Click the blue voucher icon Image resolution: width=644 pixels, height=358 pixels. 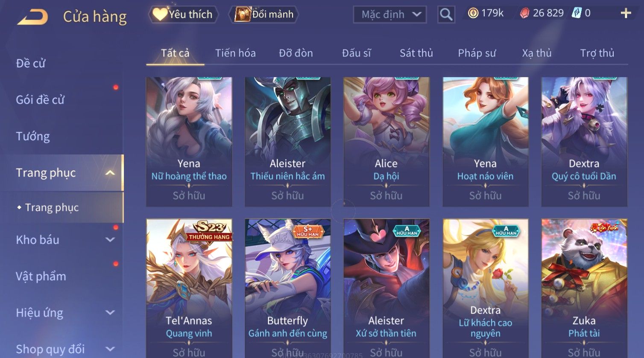577,13
